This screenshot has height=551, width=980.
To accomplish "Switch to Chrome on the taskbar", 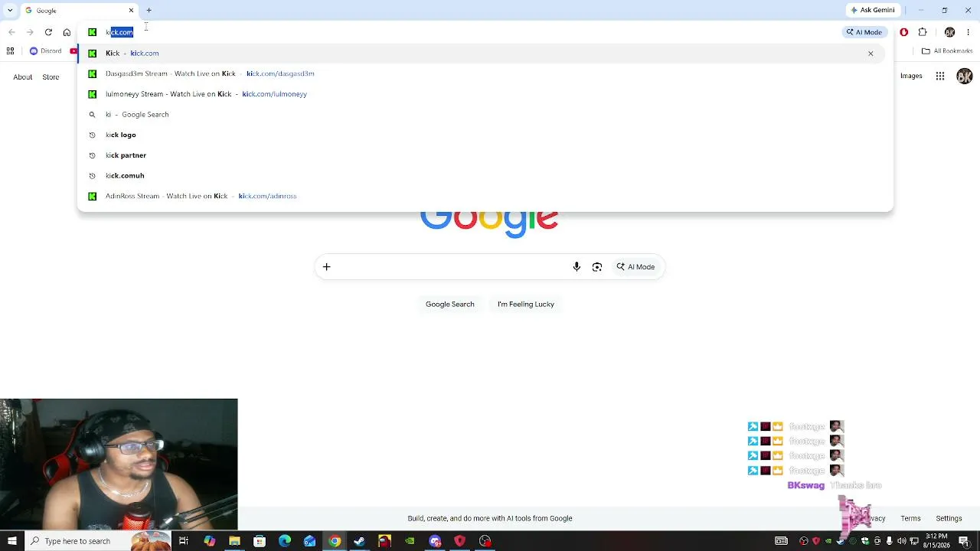I will point(335,541).
